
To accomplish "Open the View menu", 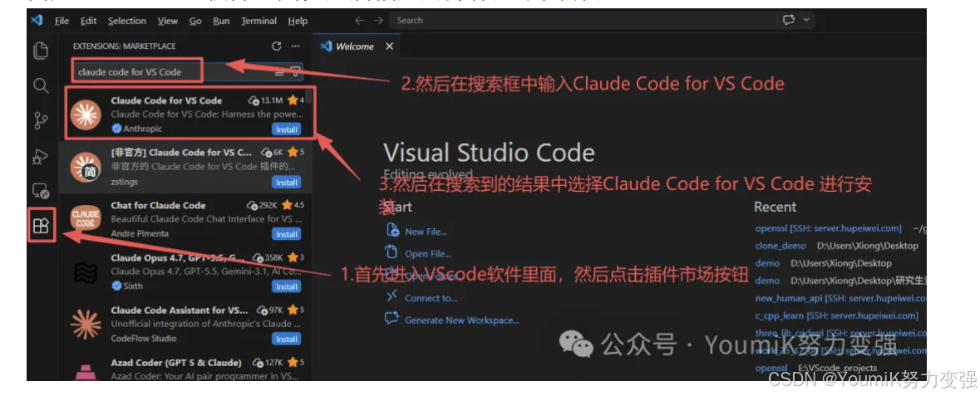I will [168, 21].
